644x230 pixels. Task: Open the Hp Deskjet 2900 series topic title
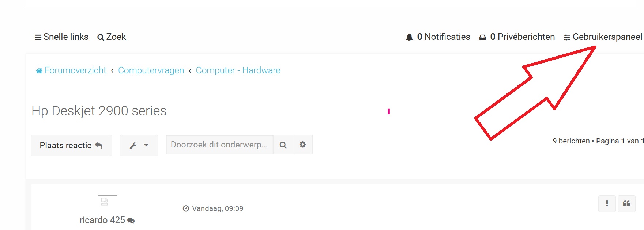[x=99, y=111]
